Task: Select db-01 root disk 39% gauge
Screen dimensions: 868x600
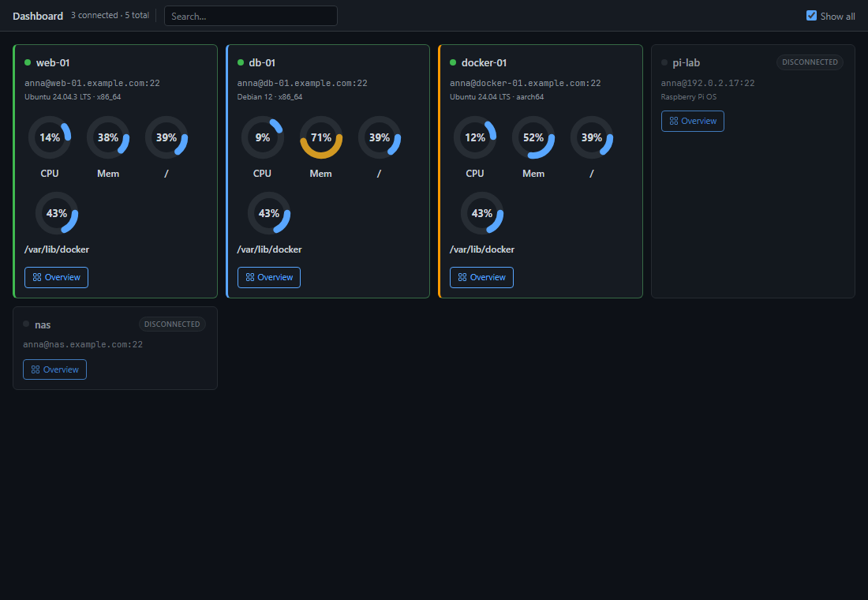Action: tap(380, 137)
